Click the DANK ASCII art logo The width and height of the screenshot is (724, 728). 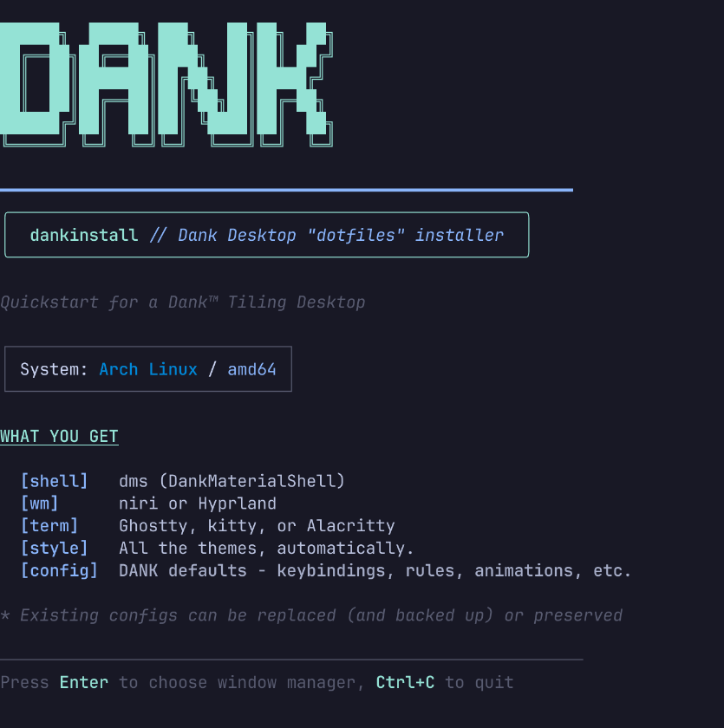tap(165, 82)
